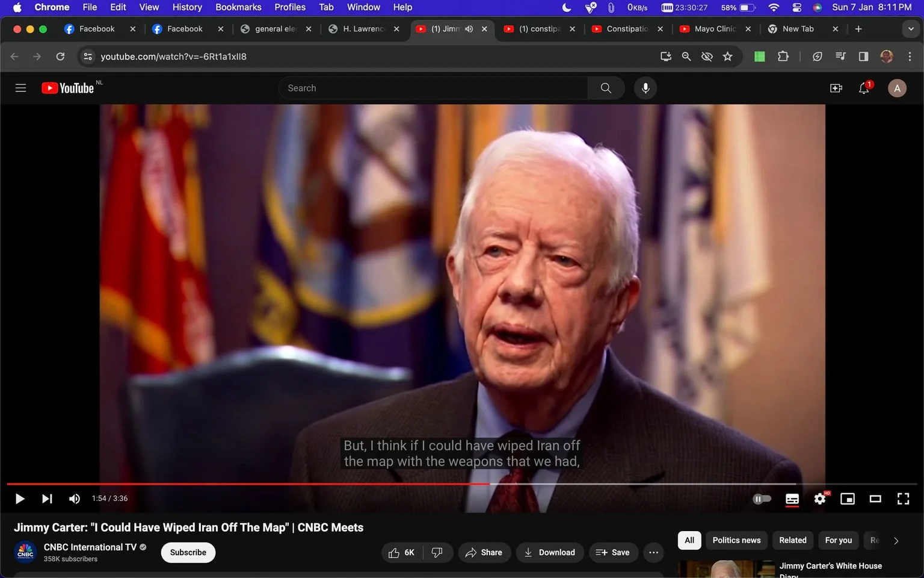Show next filter chips with arrow
This screenshot has width=924, height=578.
tap(896, 541)
